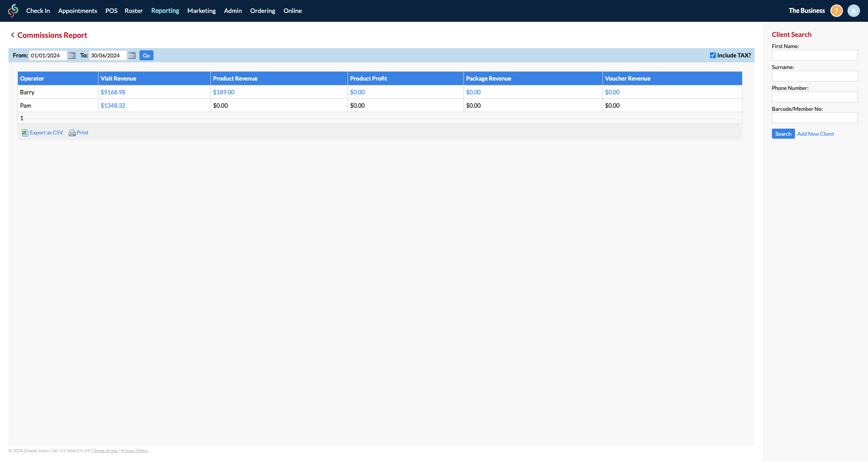Image resolution: width=868 pixels, height=462 pixels.
Task: Open the user account avatar icon
Action: coord(853,11)
